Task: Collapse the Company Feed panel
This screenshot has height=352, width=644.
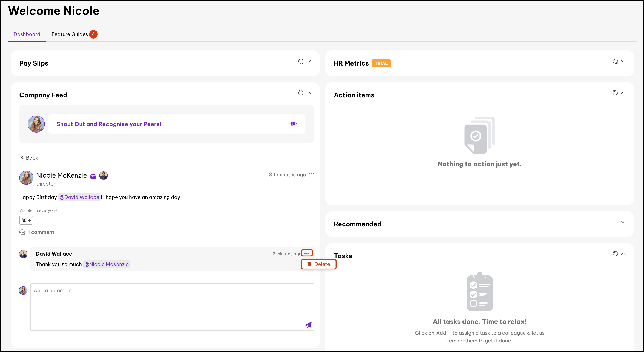Action: point(309,93)
